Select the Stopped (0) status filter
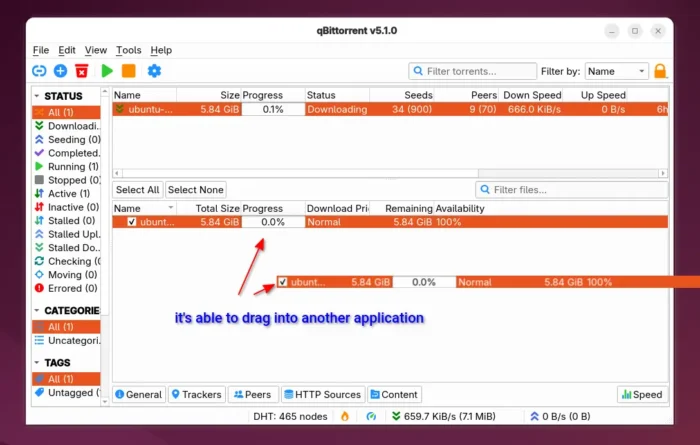This screenshot has width=700, height=445. [67, 180]
